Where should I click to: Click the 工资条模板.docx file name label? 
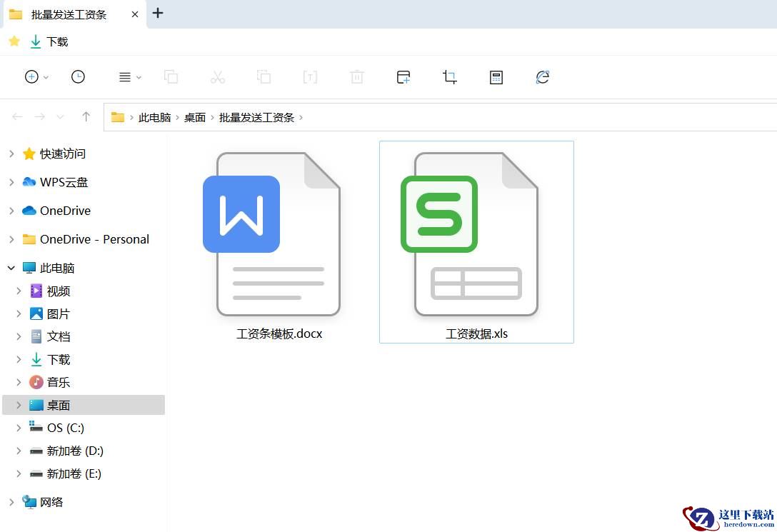(x=279, y=334)
